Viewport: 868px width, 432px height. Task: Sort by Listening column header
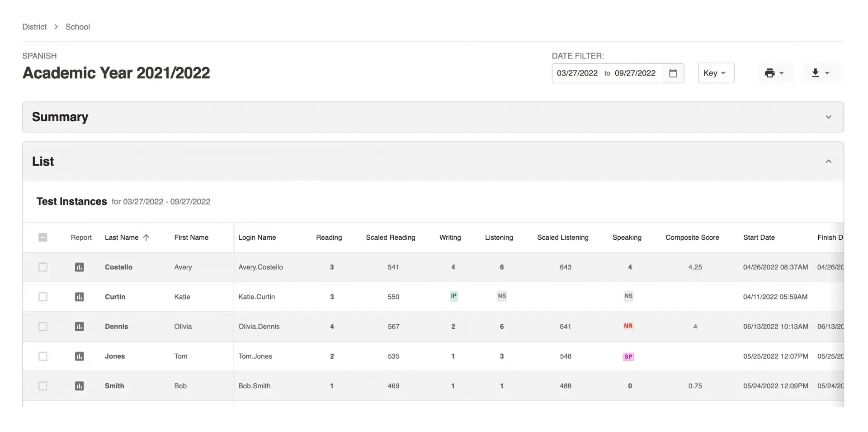click(x=499, y=237)
